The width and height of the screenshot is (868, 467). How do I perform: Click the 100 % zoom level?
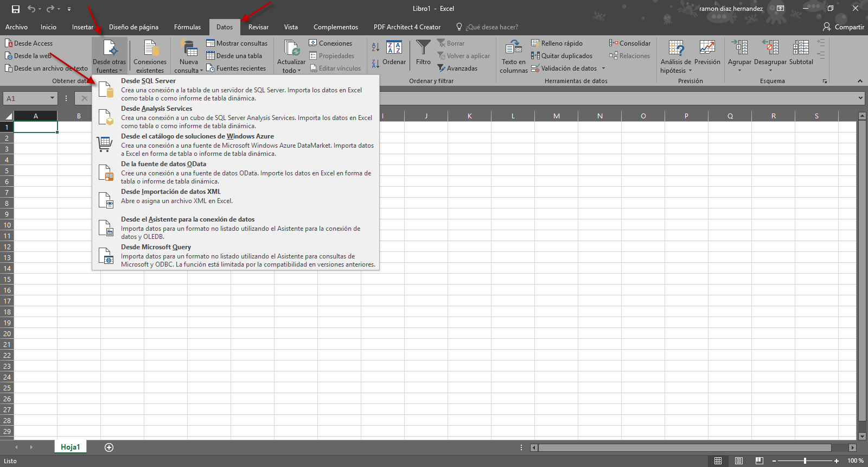[856, 461]
